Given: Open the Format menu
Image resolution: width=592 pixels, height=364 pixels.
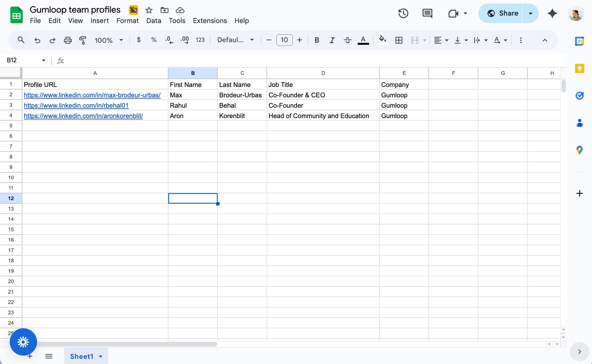Looking at the screenshot, I should point(127,20).
